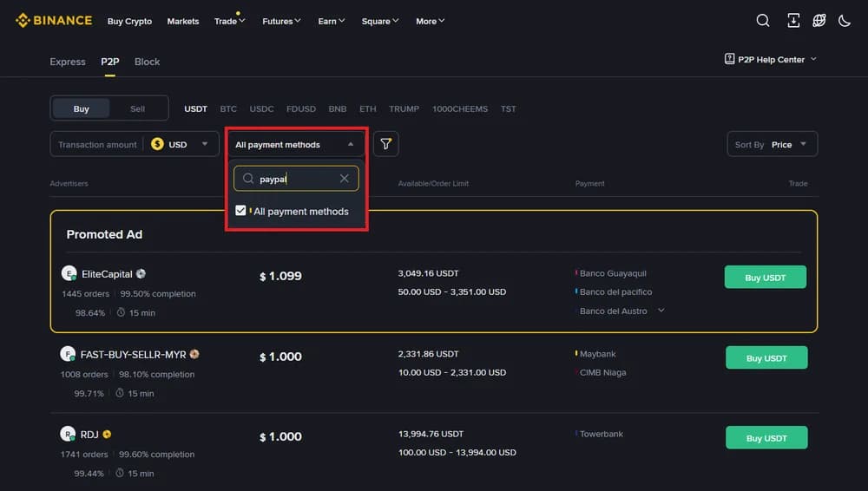Open the USD currency dropdown
Screen dimensions: 868x491
[x=181, y=144]
